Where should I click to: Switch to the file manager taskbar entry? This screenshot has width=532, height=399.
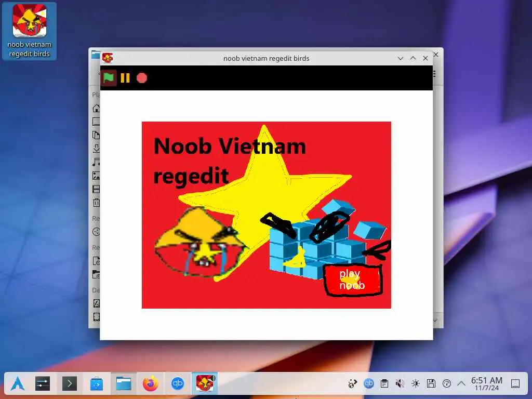pyautogui.click(x=124, y=384)
